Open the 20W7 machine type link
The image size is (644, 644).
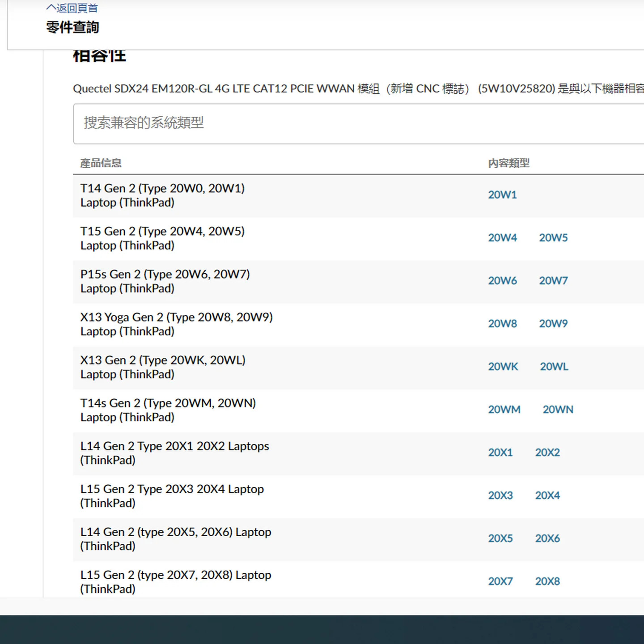(553, 281)
